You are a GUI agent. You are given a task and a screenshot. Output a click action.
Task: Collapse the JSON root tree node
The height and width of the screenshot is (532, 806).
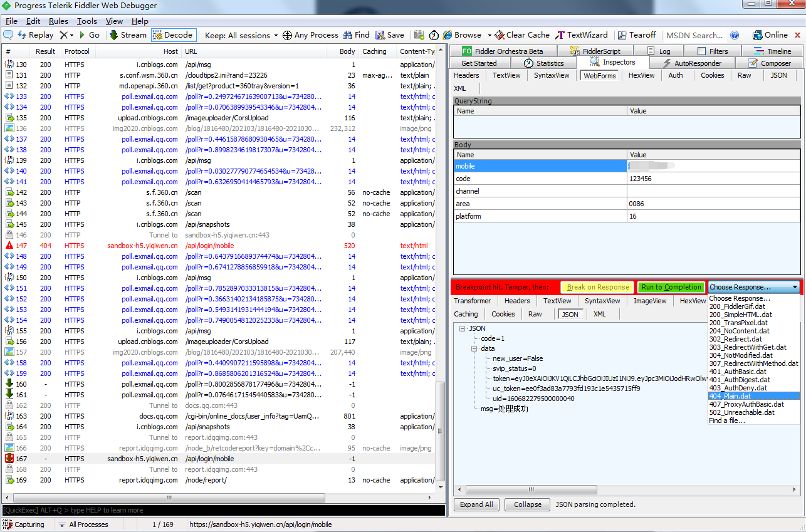point(463,328)
